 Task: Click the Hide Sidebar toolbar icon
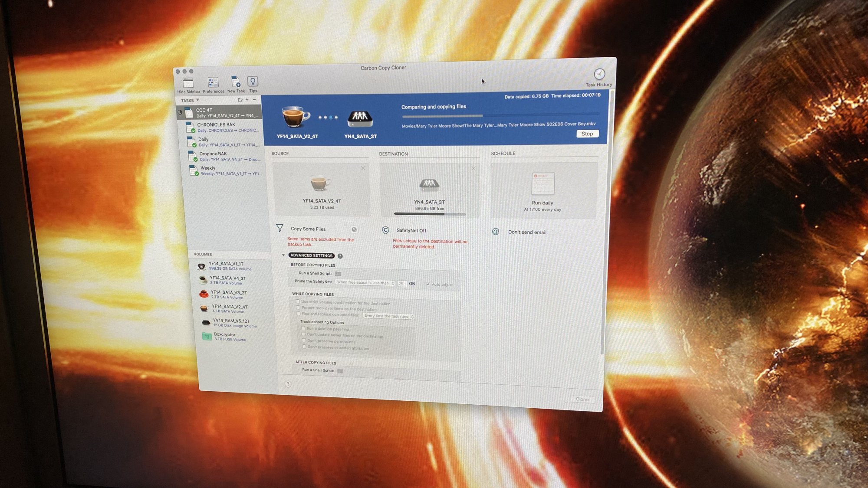tap(188, 82)
